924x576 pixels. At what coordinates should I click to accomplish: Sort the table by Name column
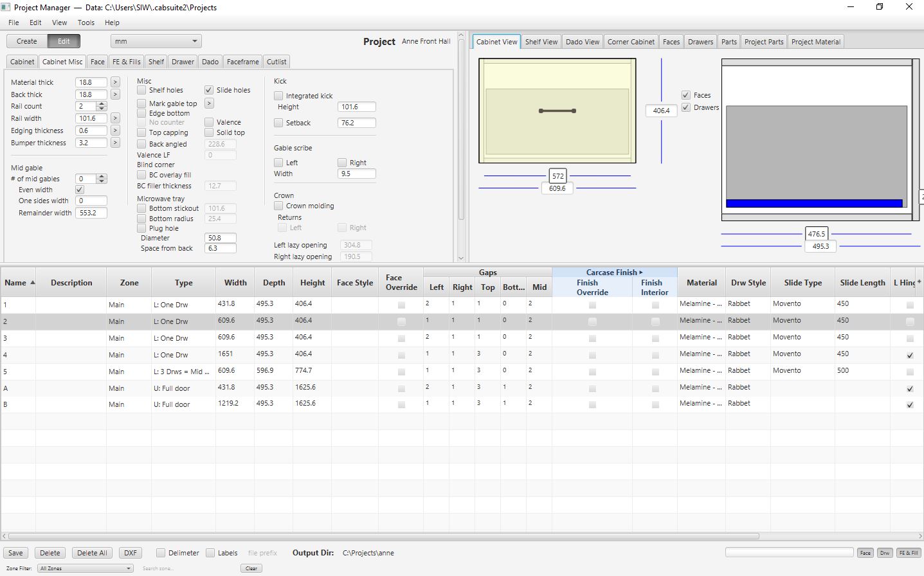coord(19,283)
